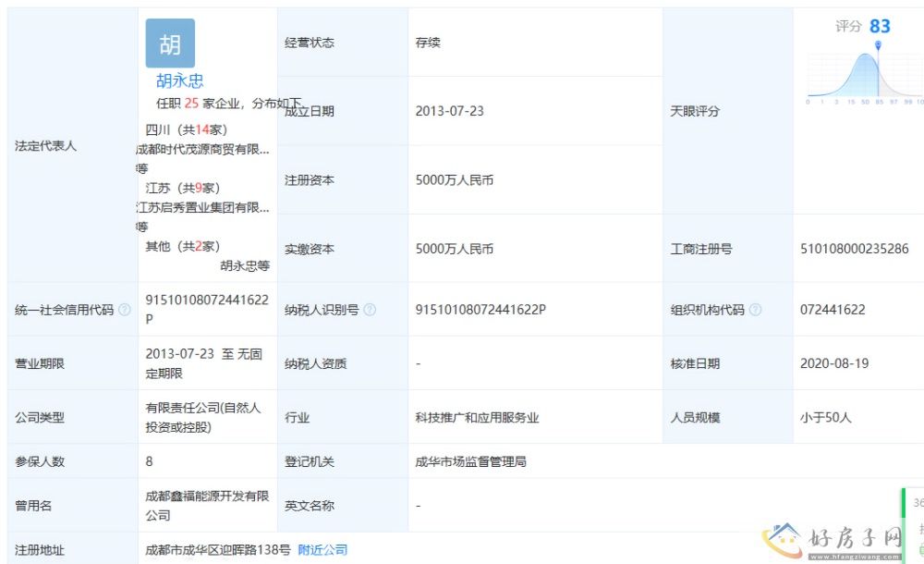Open the 成都时代茂源商贸有限 company entry

point(203,149)
